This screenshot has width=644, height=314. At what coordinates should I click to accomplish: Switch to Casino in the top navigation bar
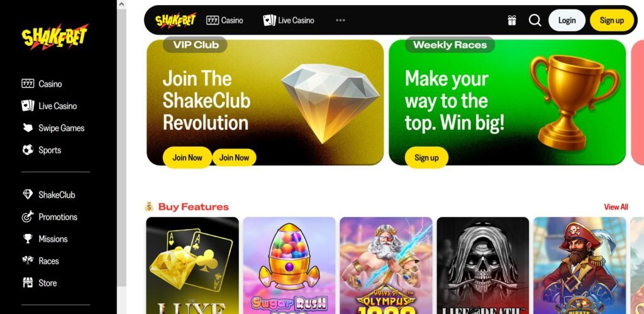(x=225, y=20)
